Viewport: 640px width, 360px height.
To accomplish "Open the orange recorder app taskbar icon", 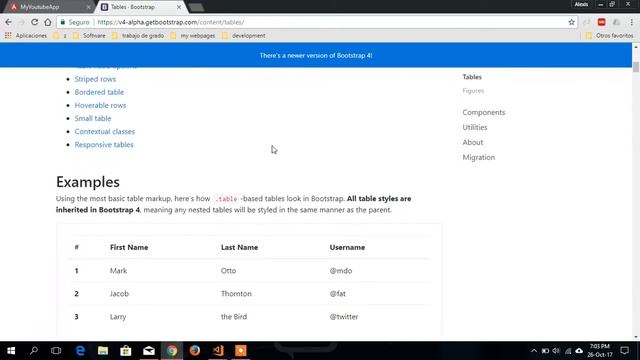I will [x=241, y=351].
